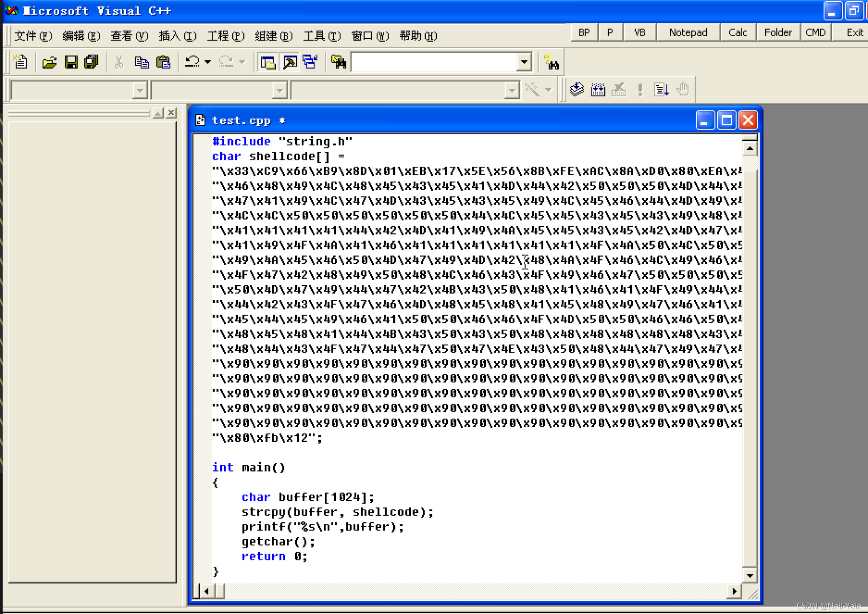Click the Window List icon

point(310,62)
